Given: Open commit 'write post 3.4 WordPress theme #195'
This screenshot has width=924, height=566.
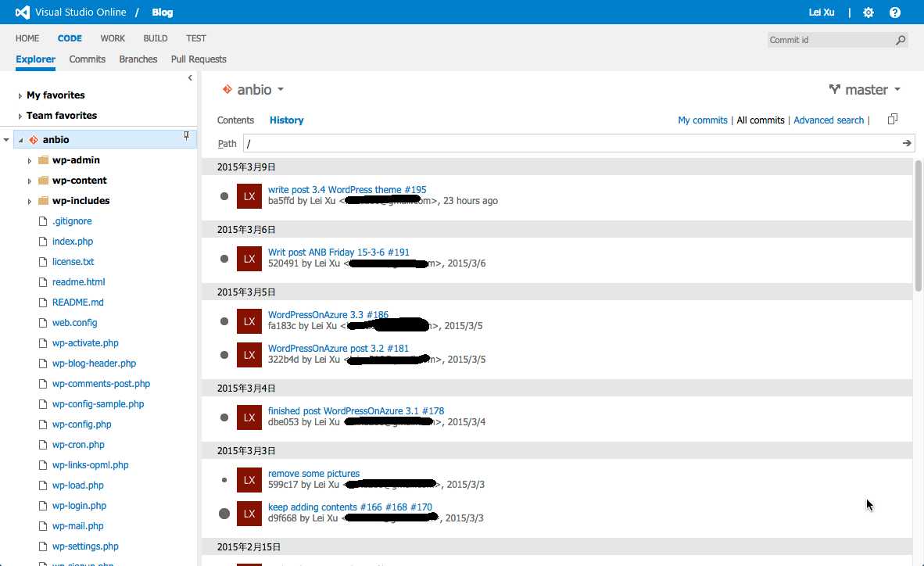Looking at the screenshot, I should [x=347, y=189].
